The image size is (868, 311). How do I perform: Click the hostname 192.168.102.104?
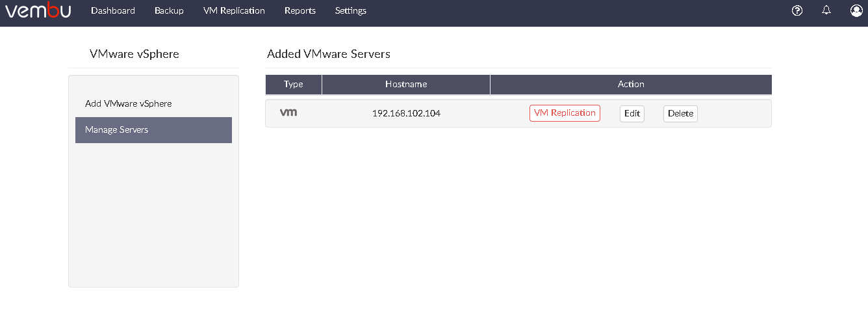[x=406, y=113]
